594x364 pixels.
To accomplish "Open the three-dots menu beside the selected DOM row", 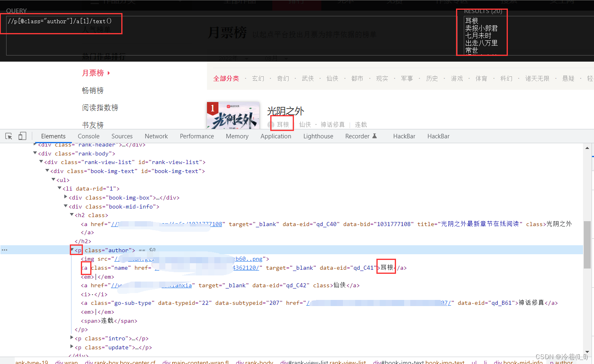I will pos(4,250).
